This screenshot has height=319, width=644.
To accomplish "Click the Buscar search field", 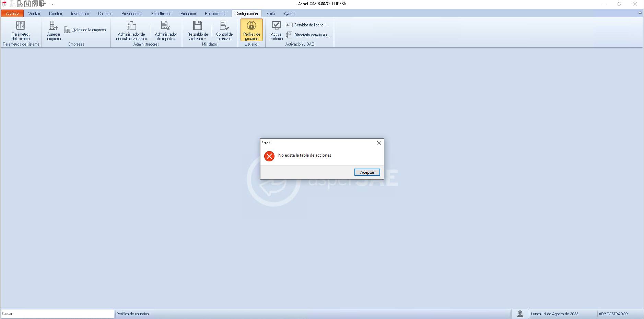I will pos(57,314).
